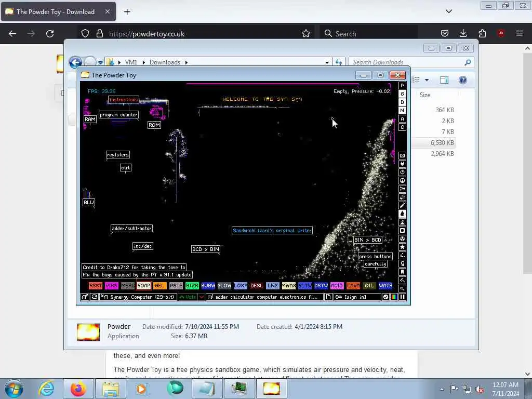Image resolution: width=532 pixels, height=399 pixels.
Task: Open the Special star category icon
Action: coord(403,247)
